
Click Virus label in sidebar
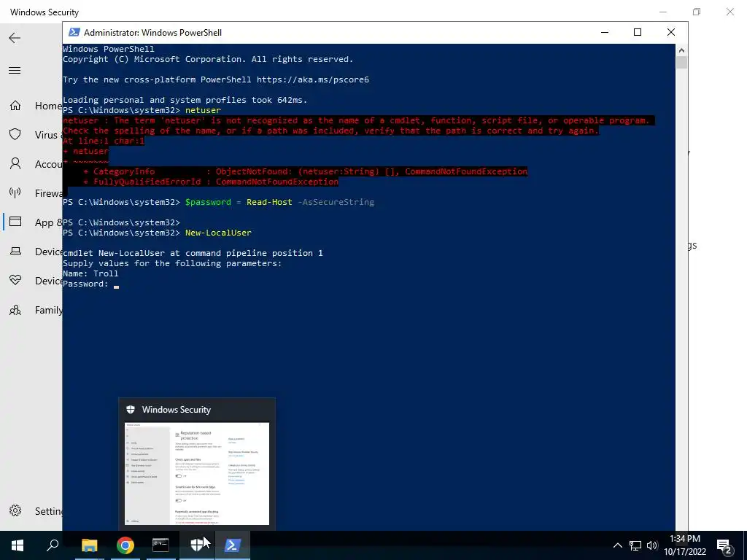click(46, 135)
